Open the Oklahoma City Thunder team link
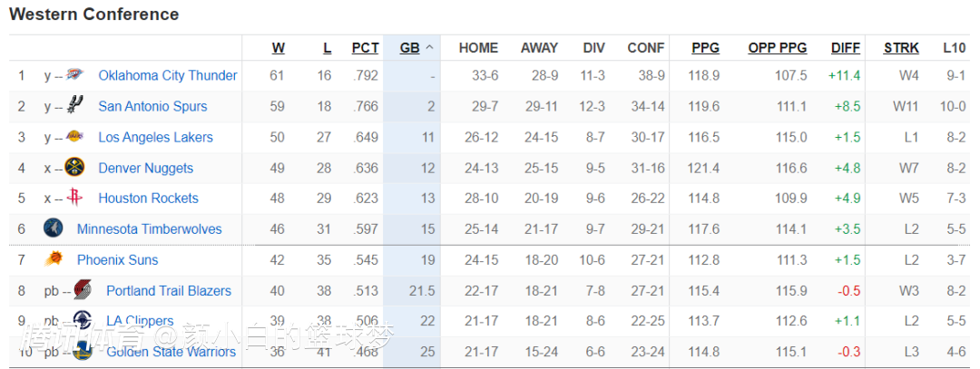Viewport: 980px width, 369px height. [x=168, y=75]
